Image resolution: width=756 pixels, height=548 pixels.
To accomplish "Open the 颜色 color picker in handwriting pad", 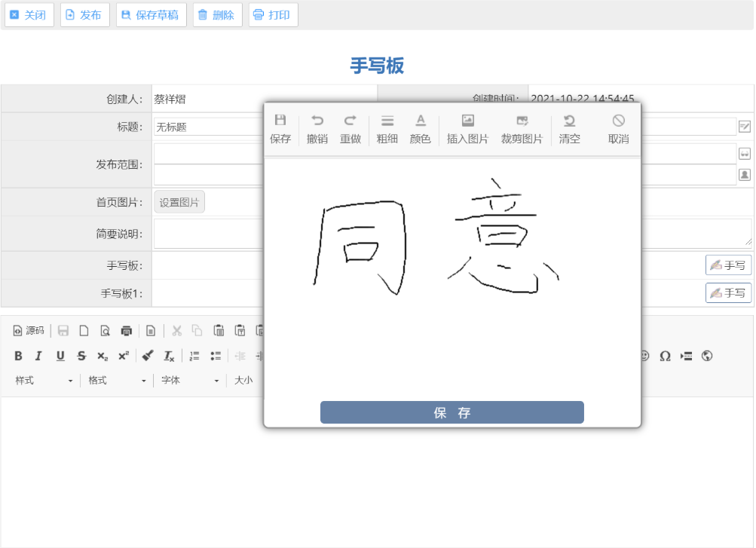I will [420, 128].
